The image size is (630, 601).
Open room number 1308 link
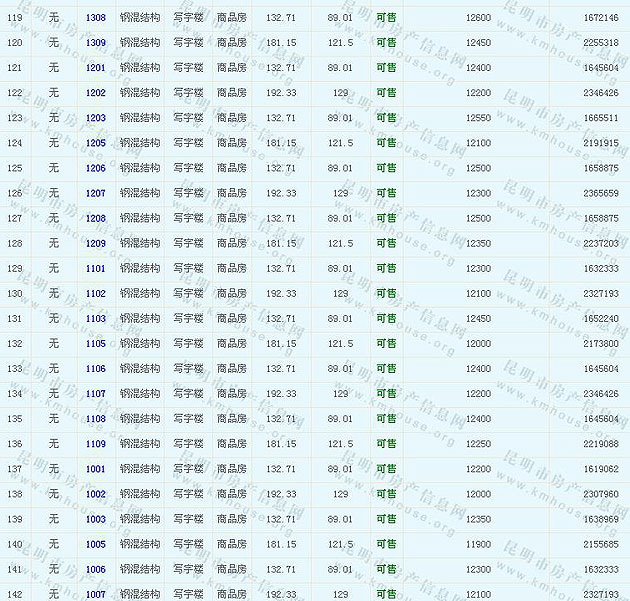tap(96, 18)
